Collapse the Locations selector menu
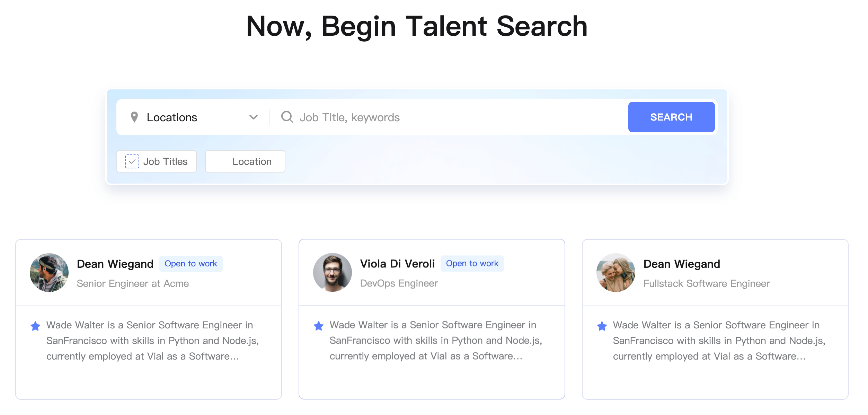Image resolution: width=868 pixels, height=415 pixels. tap(253, 117)
